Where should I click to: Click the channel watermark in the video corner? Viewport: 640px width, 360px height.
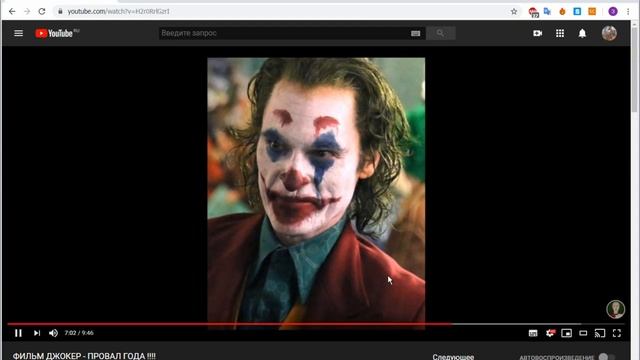coord(615,309)
